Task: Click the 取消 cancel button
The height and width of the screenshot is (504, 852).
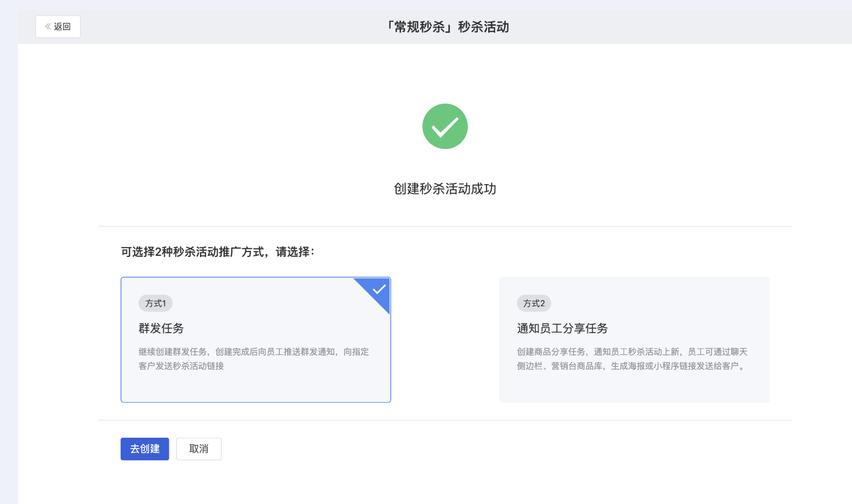Action: pos(199,449)
